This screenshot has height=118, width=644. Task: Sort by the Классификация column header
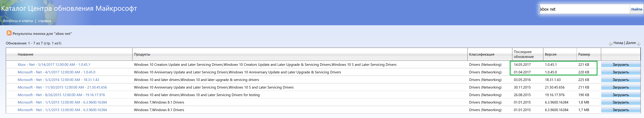click(x=481, y=54)
